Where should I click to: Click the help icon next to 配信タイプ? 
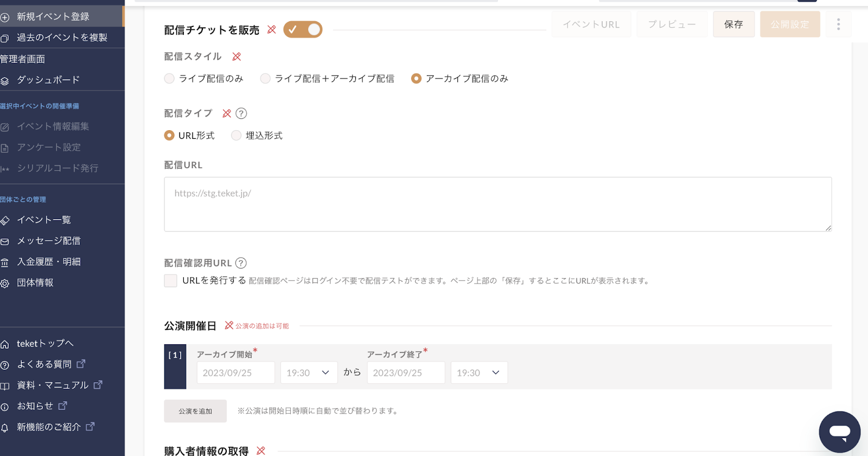pyautogui.click(x=241, y=113)
